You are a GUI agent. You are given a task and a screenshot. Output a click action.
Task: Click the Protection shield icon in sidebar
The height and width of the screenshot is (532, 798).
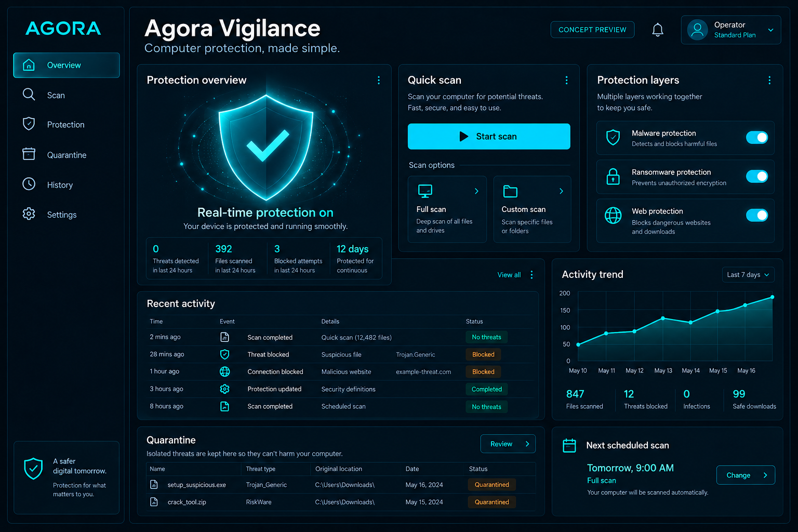click(29, 124)
